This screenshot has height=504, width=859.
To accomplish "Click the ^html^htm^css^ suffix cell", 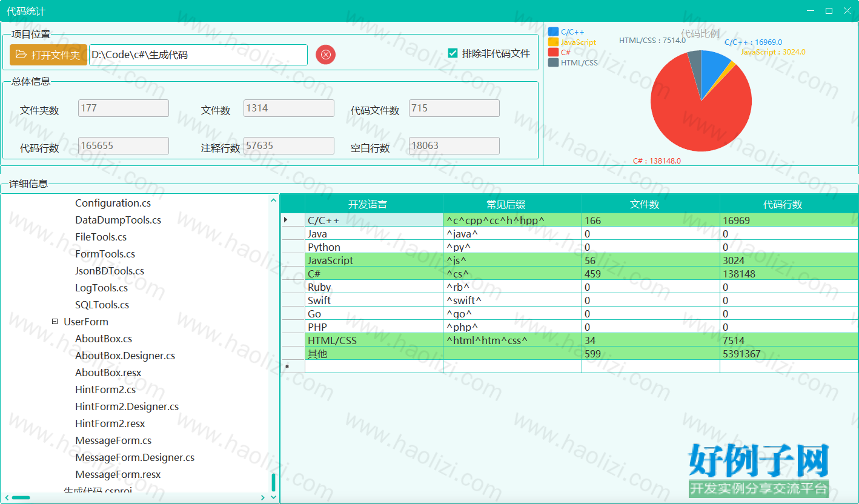I will [512, 340].
